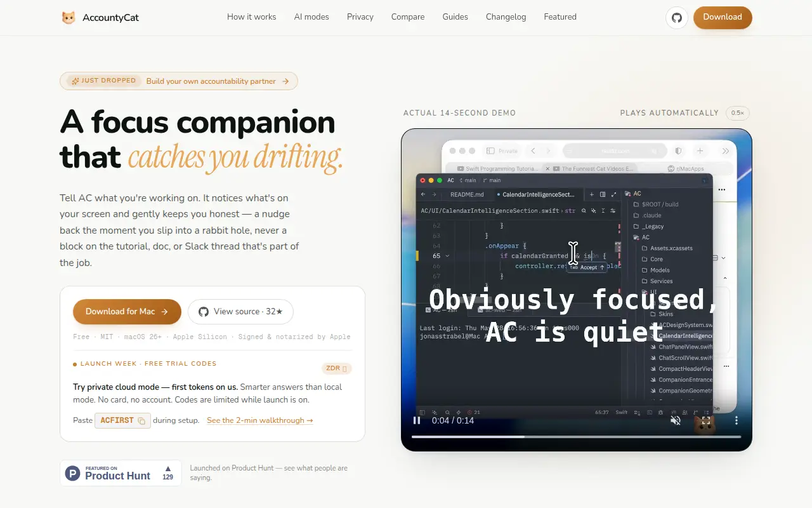Collapse line 65 fold chevron in video
This screenshot has width=812, height=508.
[x=447, y=256]
